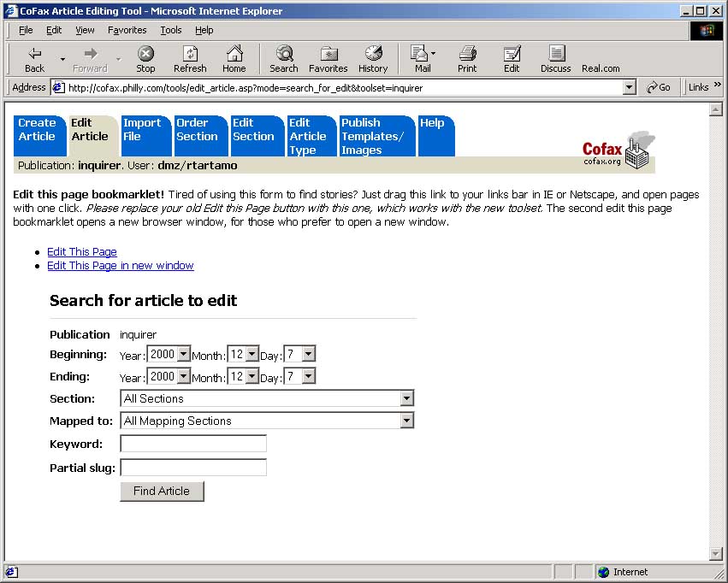Open the Mail icon dropdown arrow
The height and width of the screenshot is (583, 728).
(433, 53)
